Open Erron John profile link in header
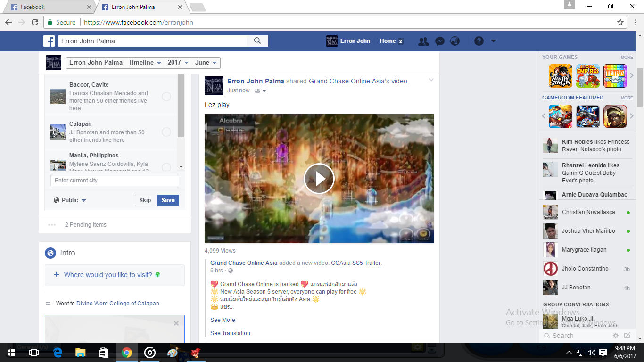The height and width of the screenshot is (362, 644). (x=348, y=41)
